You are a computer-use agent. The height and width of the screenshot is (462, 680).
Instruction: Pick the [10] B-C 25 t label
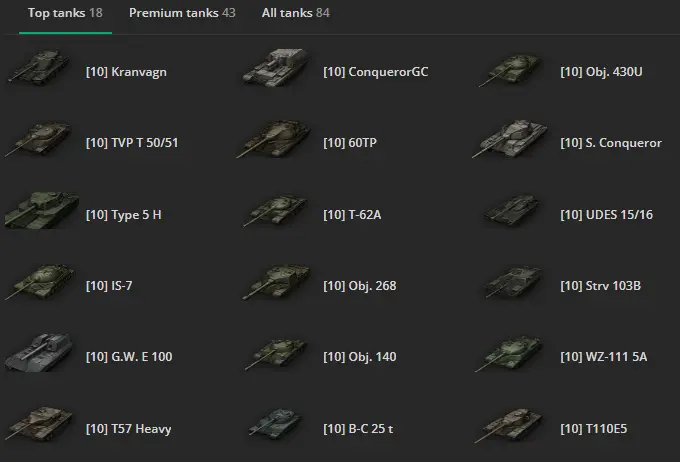point(358,429)
